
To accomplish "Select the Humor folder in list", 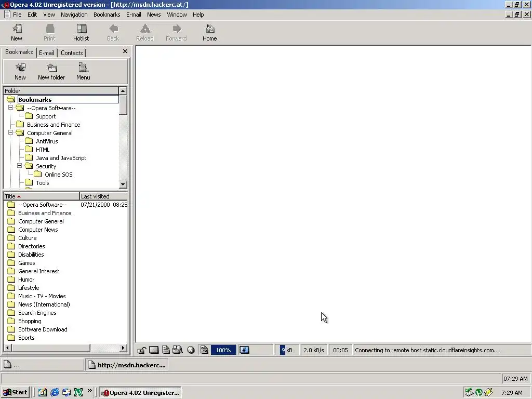I will [26, 280].
